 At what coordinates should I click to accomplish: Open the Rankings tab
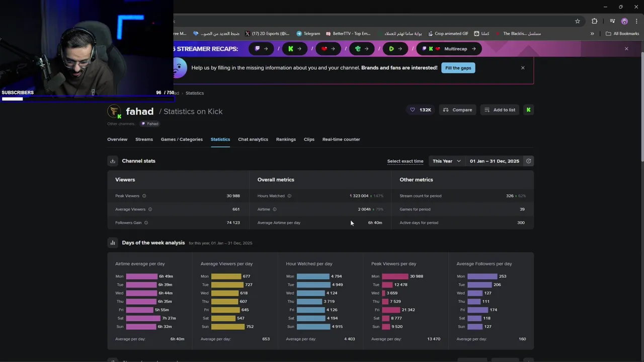click(x=286, y=139)
